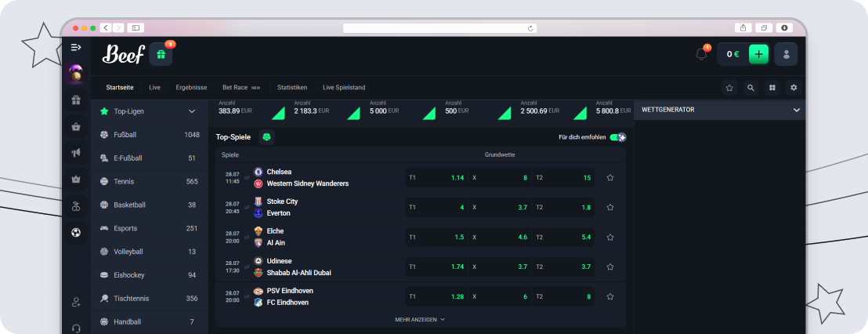Expand the sidebar menu arrow icon
Viewport: 868px width, 334px height.
[x=76, y=48]
